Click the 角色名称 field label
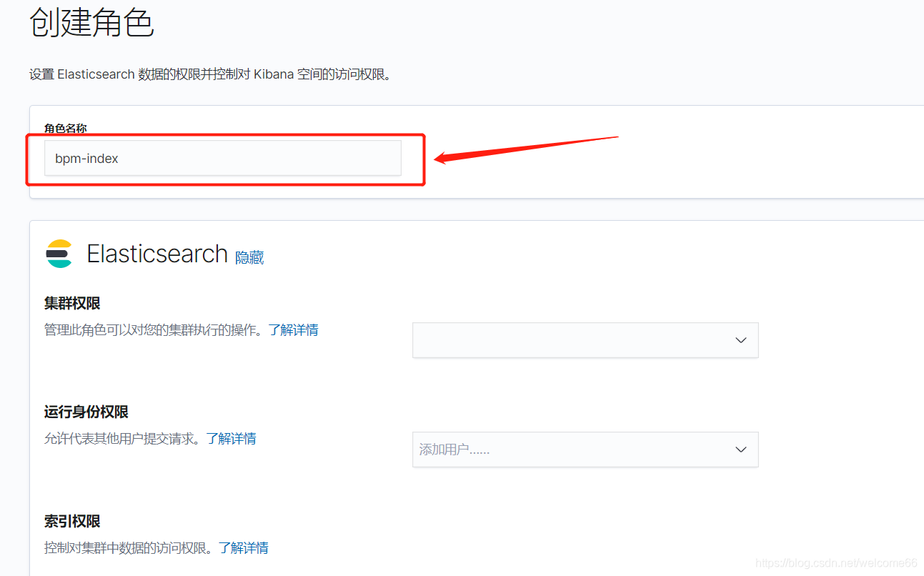Screen dimensions: 924x576 click(x=66, y=129)
